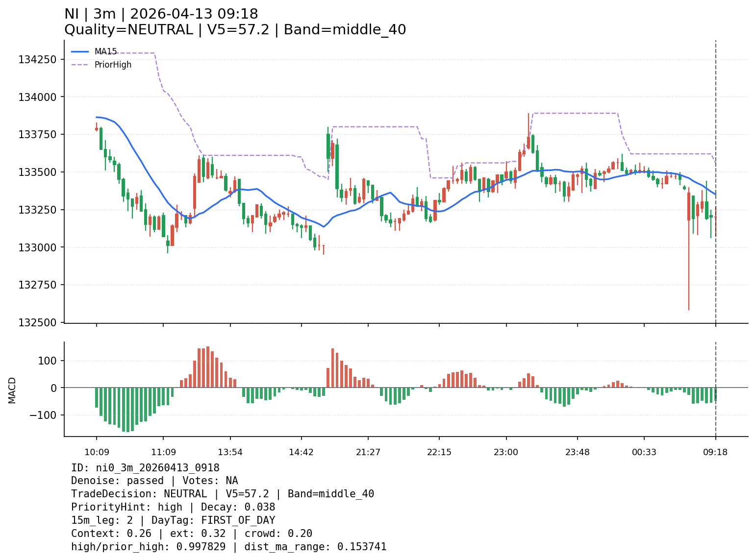The image size is (755, 560).
Task: Click the 10:09 time axis label
Action: pos(96,452)
